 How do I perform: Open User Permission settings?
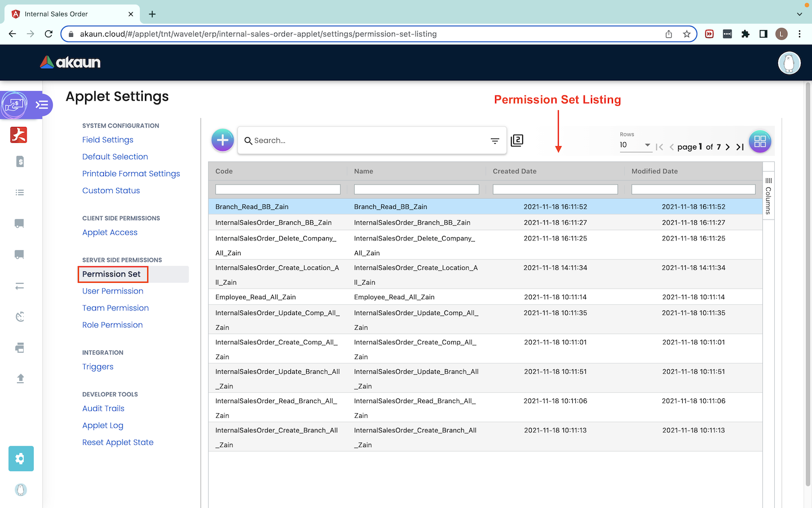point(113,291)
